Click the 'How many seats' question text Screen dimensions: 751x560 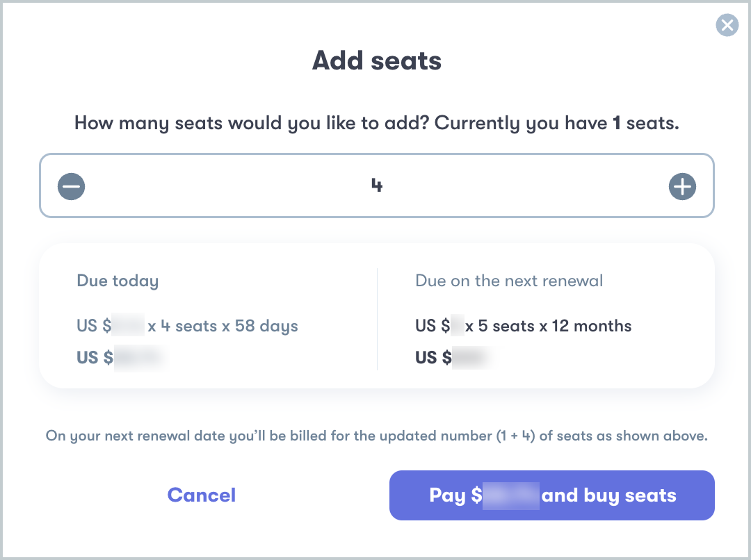pos(376,123)
